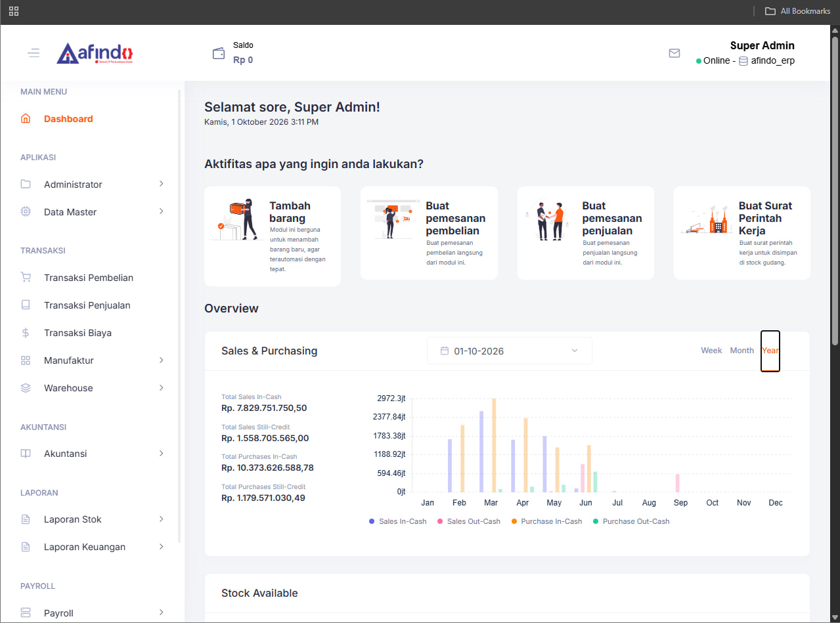Open Transaksi Penjualan menu item
This screenshot has width=840, height=623.
(x=87, y=305)
